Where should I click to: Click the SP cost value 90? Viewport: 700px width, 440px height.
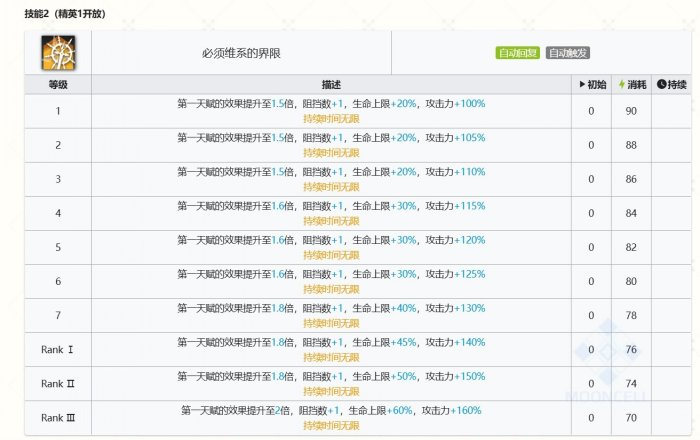631,111
